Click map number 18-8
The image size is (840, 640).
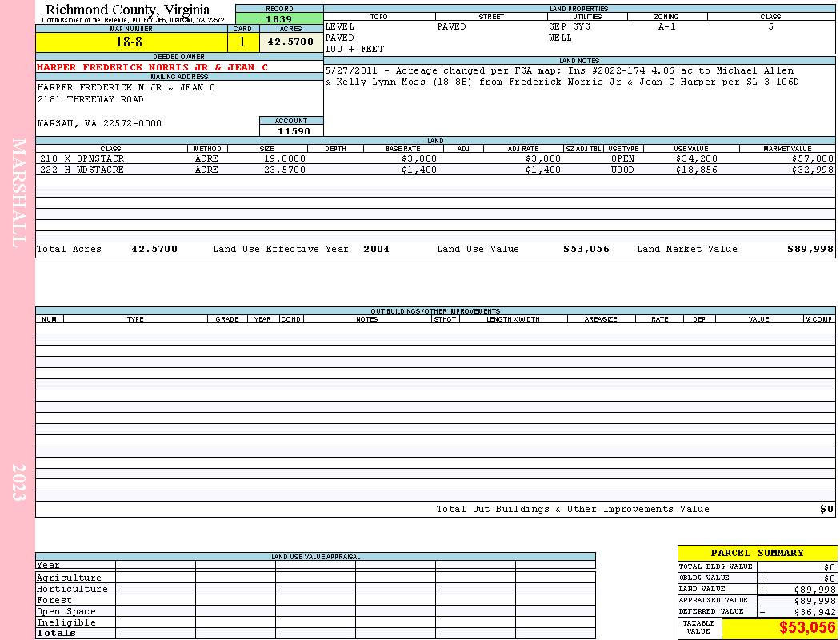tap(129, 42)
